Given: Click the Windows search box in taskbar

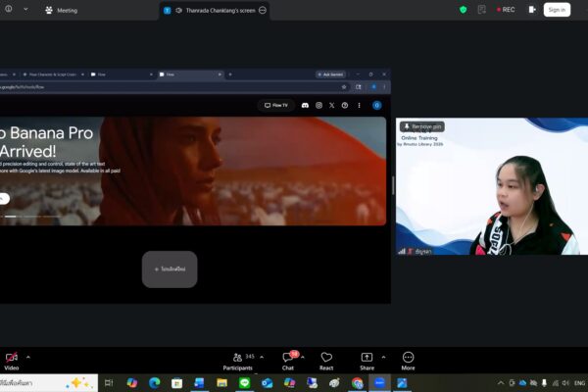Looking at the screenshot, I should (x=48, y=383).
